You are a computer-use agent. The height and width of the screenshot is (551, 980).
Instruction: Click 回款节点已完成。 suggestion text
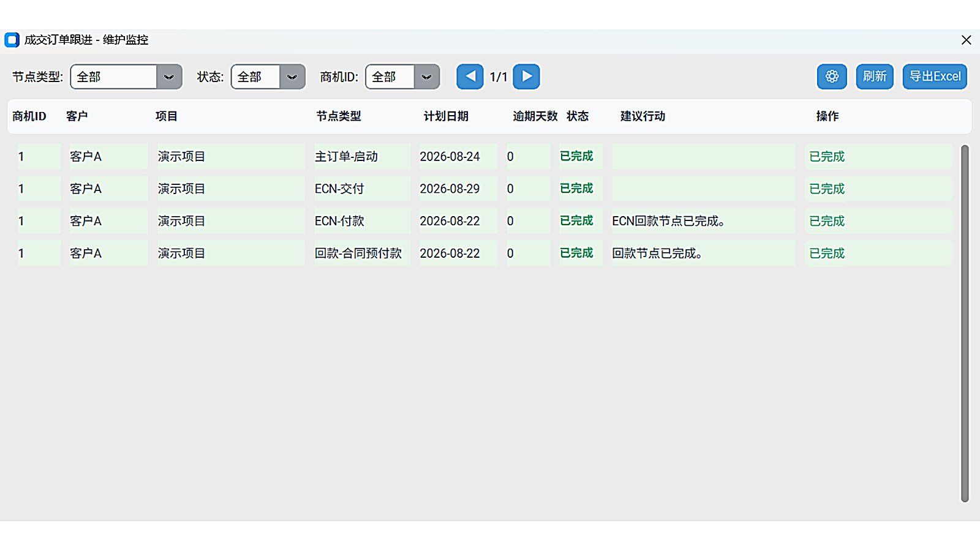[657, 253]
